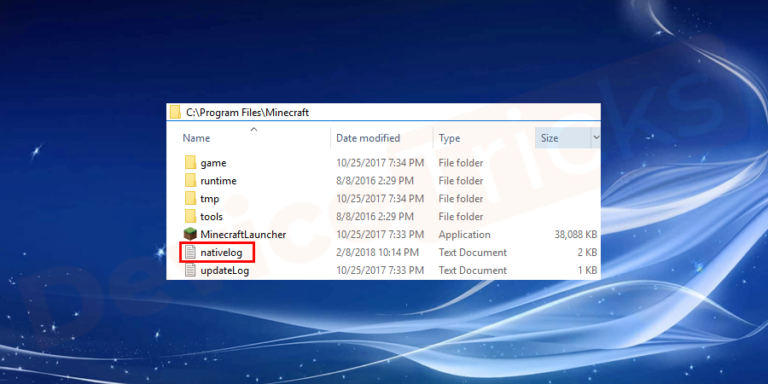Click the 38,088 KB size value
The image size is (768, 384).
(576, 235)
